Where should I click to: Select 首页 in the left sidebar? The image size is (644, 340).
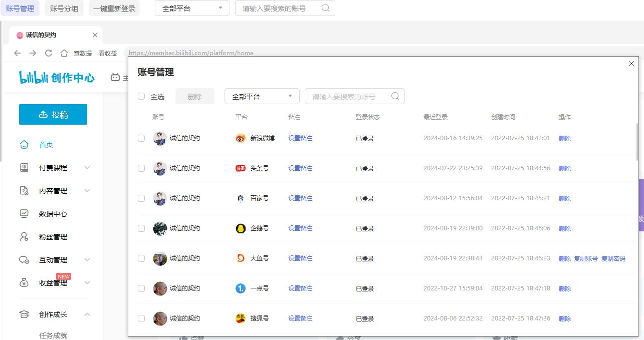tap(46, 144)
